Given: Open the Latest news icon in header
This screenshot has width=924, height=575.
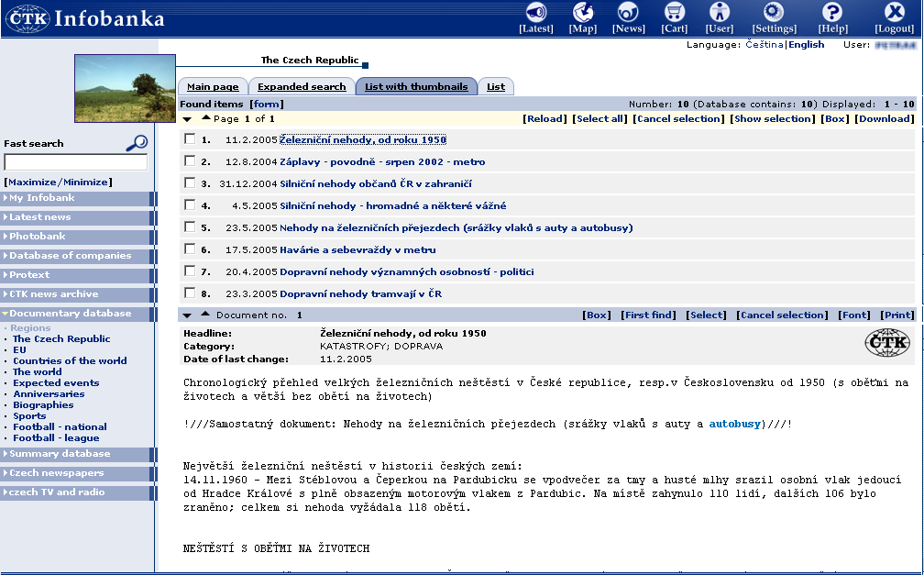Looking at the screenshot, I should (x=535, y=13).
